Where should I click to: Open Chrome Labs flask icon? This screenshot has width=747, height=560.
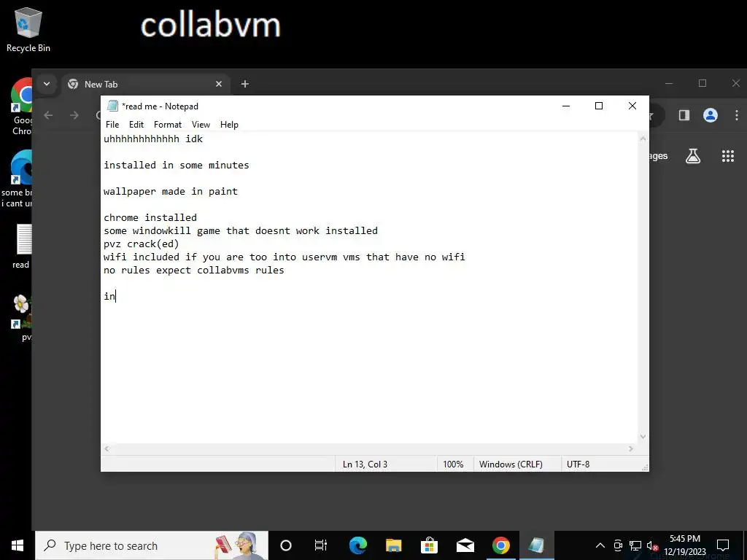click(x=693, y=156)
